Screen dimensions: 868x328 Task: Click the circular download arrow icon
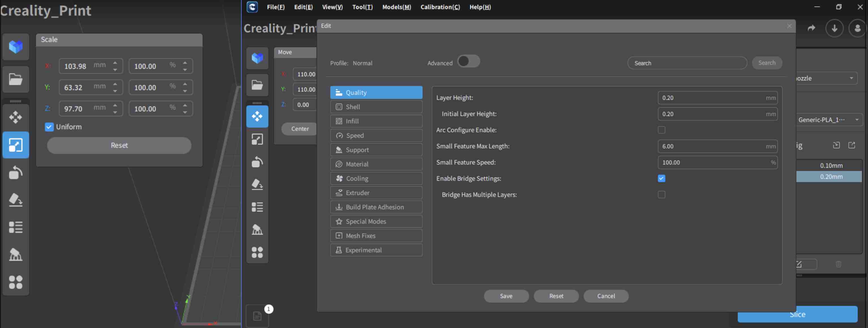(x=834, y=28)
